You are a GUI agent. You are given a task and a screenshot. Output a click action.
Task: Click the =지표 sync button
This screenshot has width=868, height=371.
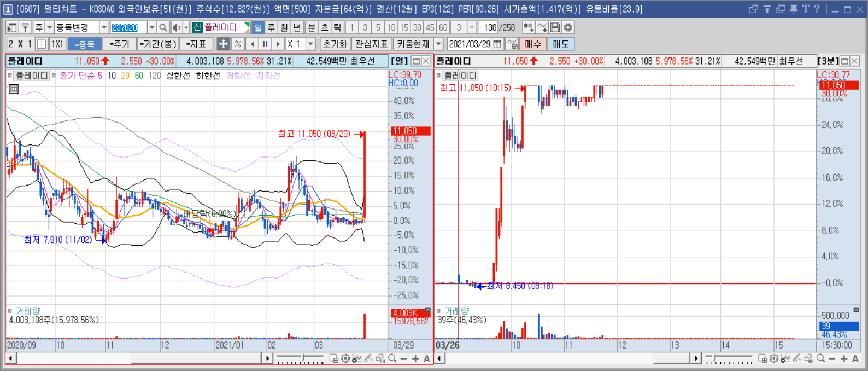click(196, 44)
